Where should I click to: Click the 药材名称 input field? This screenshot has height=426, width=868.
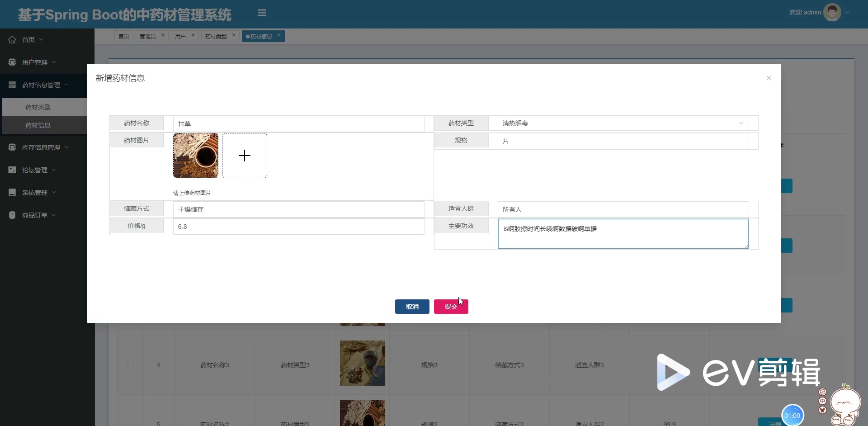point(298,123)
